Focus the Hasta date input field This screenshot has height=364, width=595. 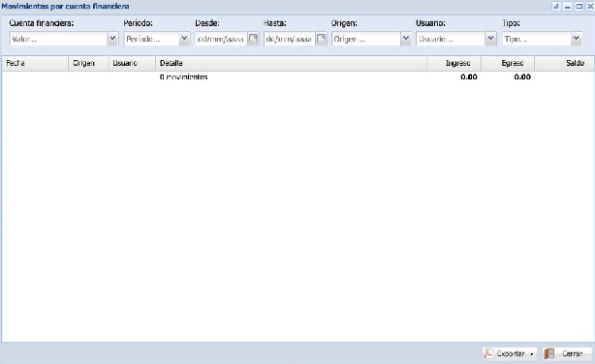pyautogui.click(x=290, y=39)
